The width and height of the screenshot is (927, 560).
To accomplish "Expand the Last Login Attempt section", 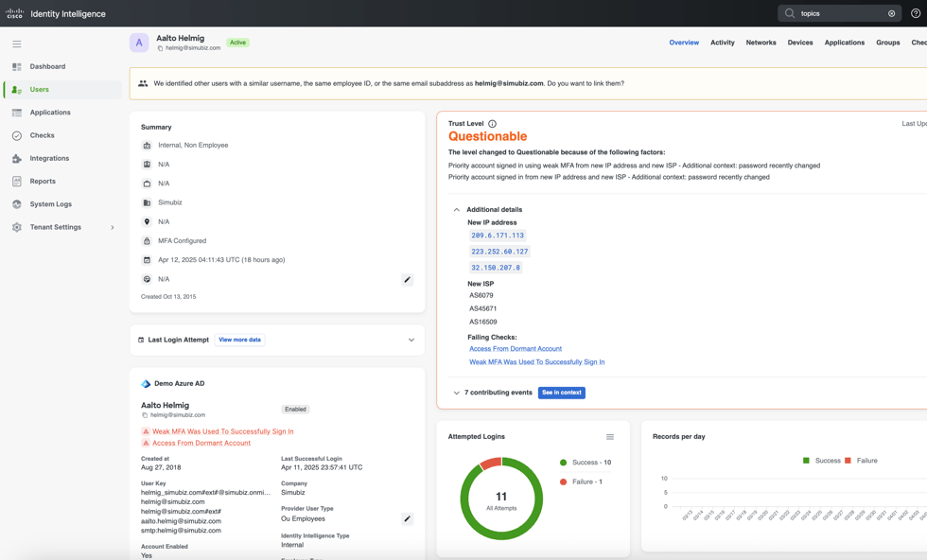I will (411, 340).
